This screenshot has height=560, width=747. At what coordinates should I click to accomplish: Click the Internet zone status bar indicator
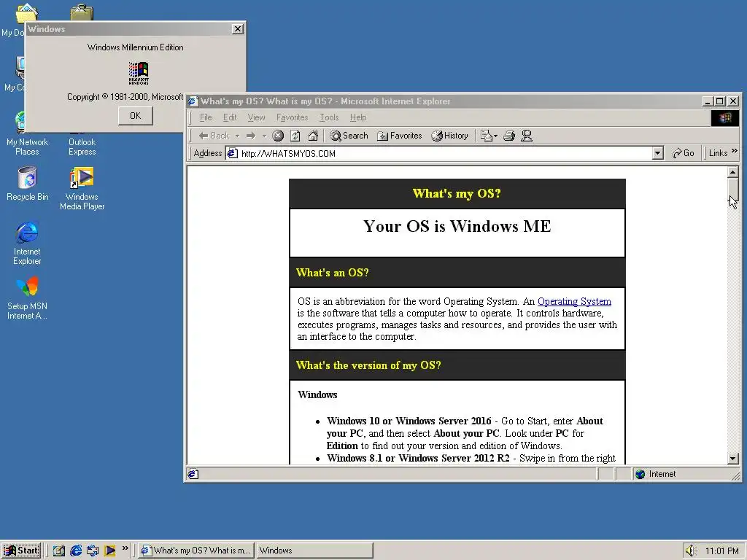657,474
